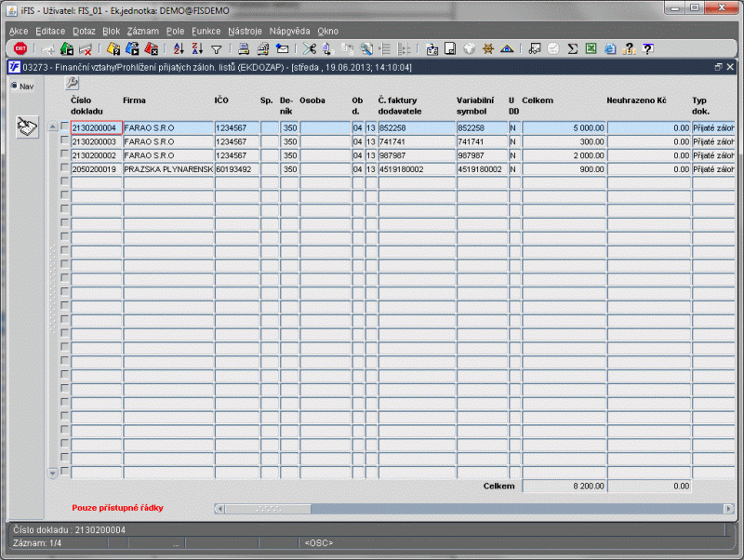The height and width of the screenshot is (560, 744).
Task: Open the filter funnel tool
Action: tap(217, 49)
